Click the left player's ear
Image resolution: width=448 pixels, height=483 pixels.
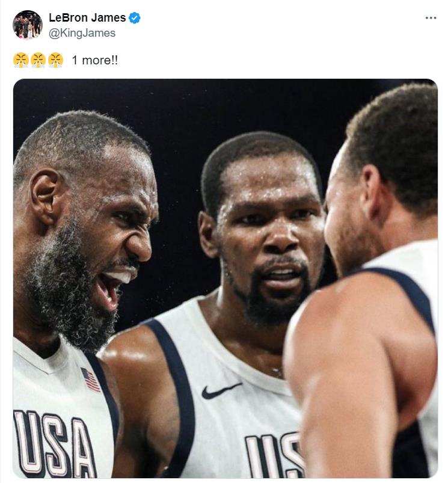point(46,198)
